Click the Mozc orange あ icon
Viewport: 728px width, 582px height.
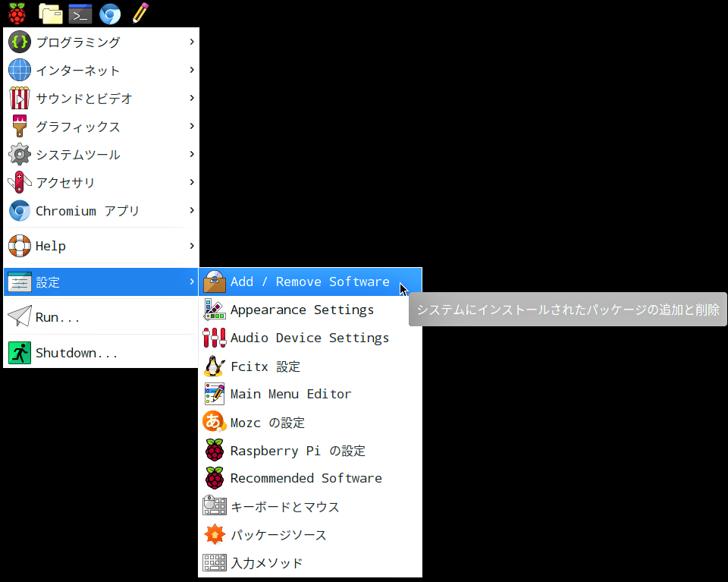215,422
